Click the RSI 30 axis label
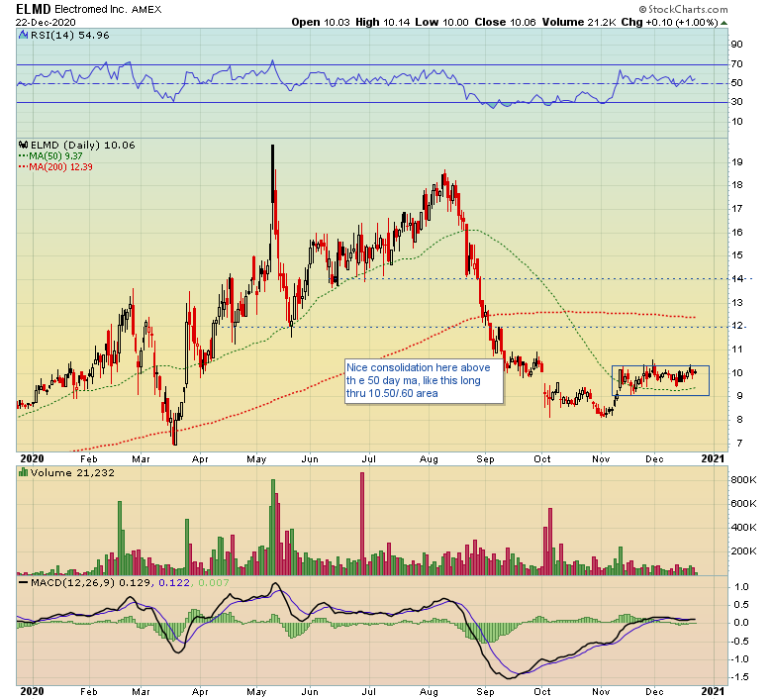The width and height of the screenshot is (772, 700). click(x=737, y=101)
